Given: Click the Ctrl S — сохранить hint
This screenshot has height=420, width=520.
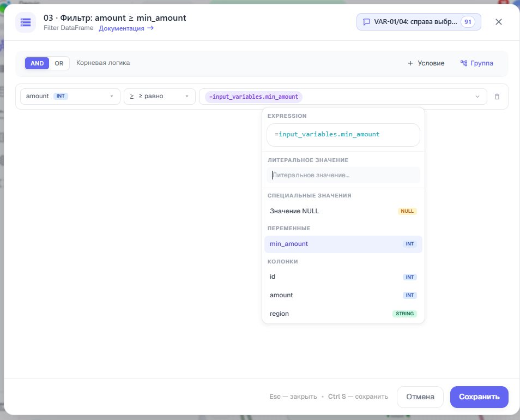Looking at the screenshot, I should [358, 397].
